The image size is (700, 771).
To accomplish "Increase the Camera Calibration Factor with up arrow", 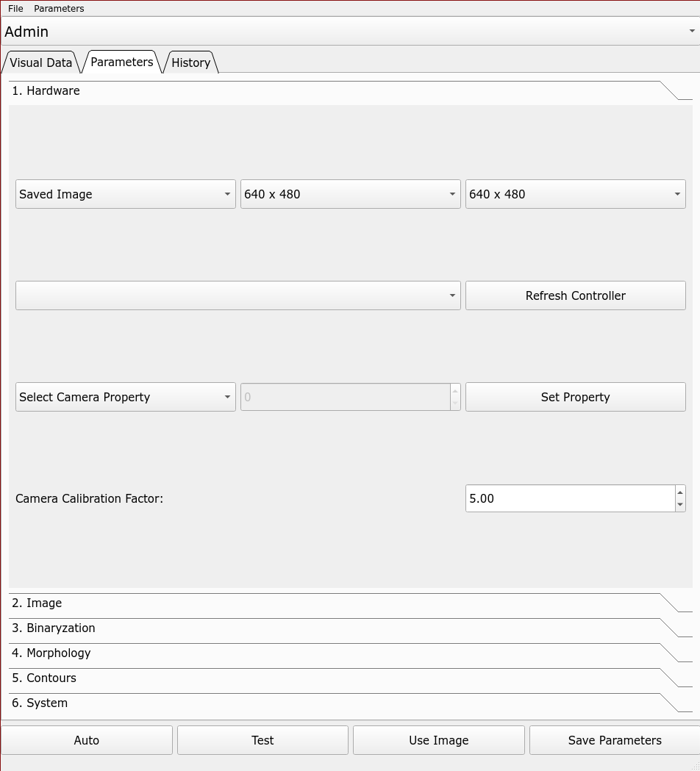I will pos(680,492).
